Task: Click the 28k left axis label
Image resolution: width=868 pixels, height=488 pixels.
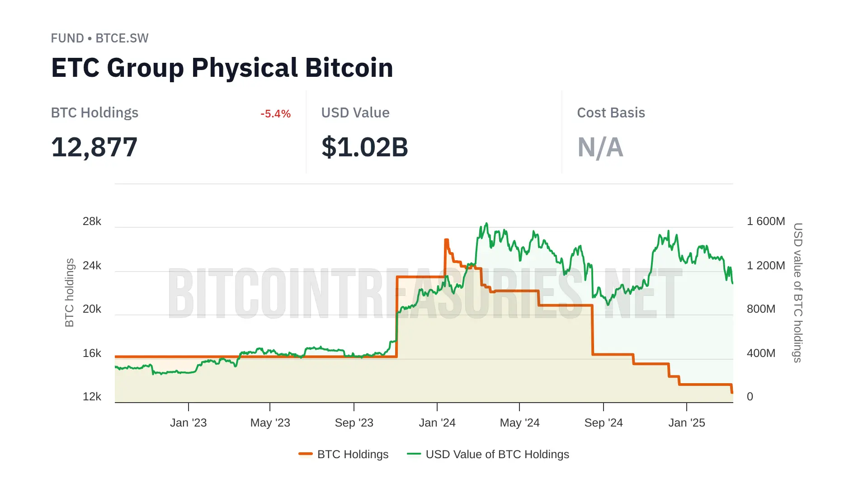Action: point(92,221)
